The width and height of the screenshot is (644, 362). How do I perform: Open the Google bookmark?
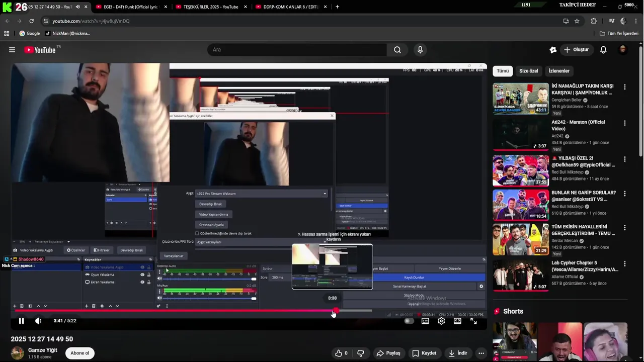29,33
